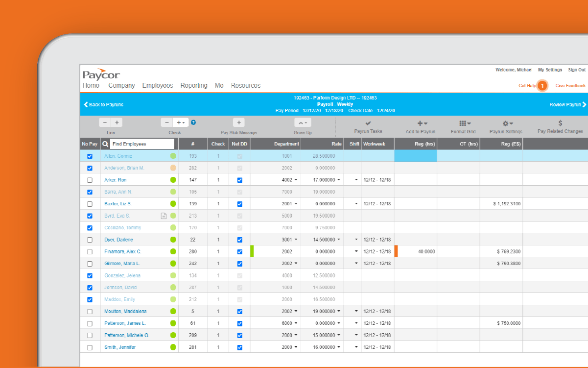The image size is (588, 368).
Task: Open the Home menu
Action: 91,85
